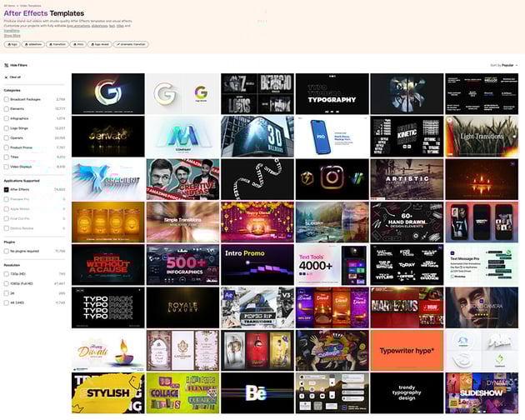525x420 pixels.
Task: Open the Typewriter hype orange thumbnail
Action: click(x=407, y=350)
